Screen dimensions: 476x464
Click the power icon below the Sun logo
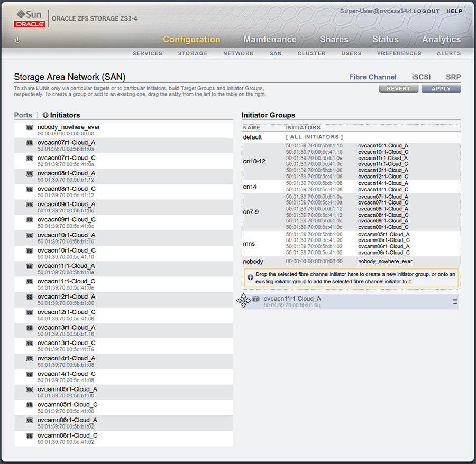point(17,41)
